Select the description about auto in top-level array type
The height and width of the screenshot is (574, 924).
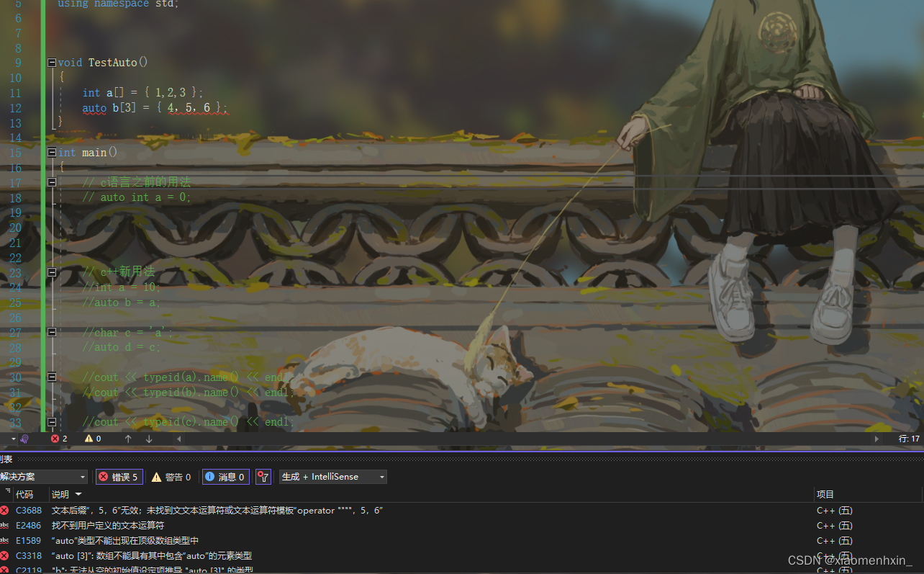125,541
